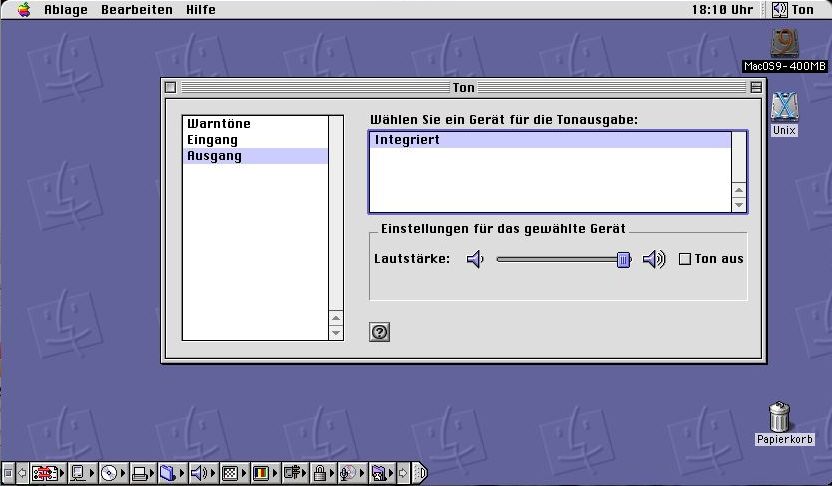The image size is (832, 486).
Task: Click the down arrow of device list scrollbar
Action: (x=739, y=205)
